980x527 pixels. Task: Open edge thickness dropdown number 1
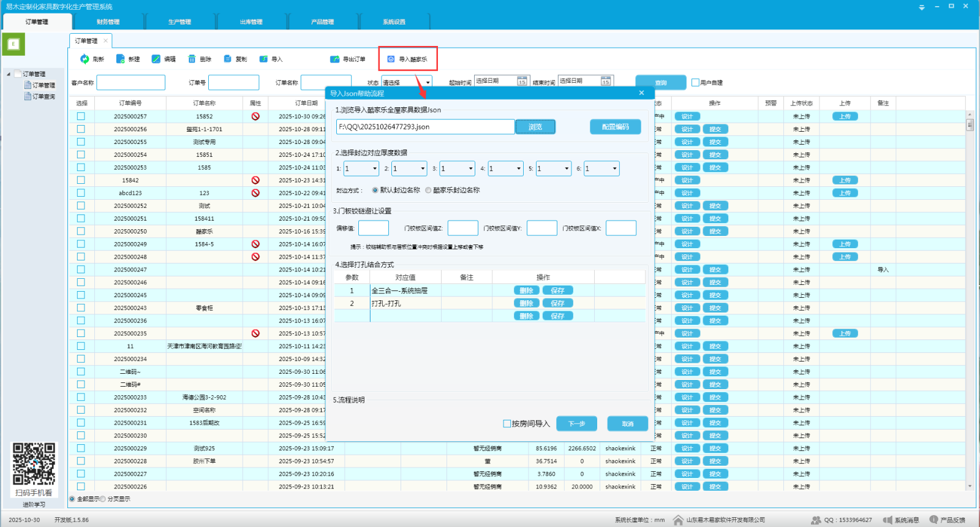tap(375, 169)
